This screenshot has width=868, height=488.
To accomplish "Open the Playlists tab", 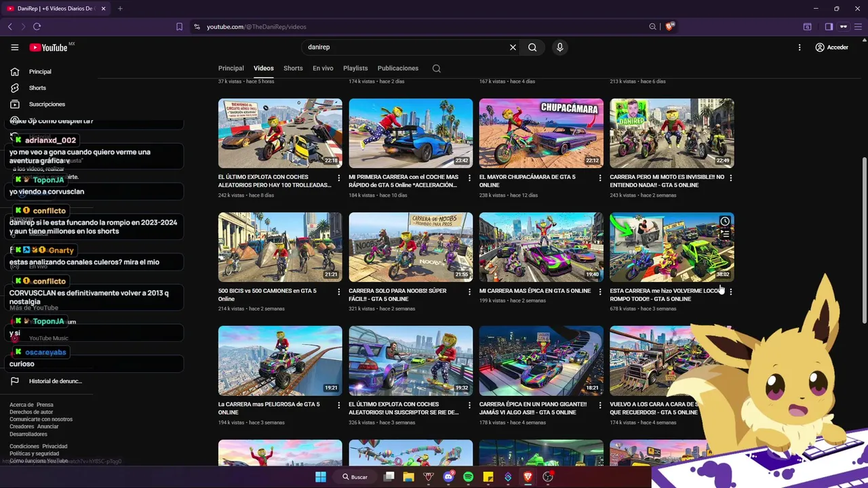I will pyautogui.click(x=355, y=68).
